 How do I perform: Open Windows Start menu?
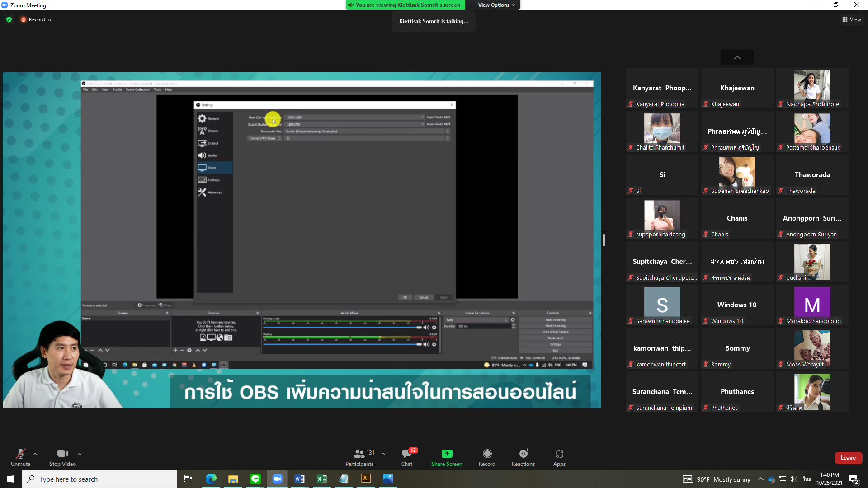point(11,479)
